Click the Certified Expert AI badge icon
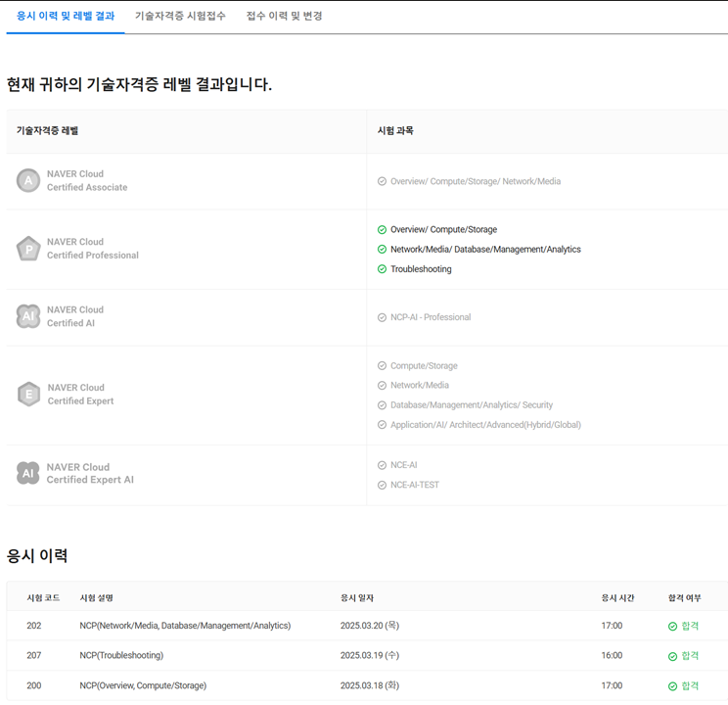 (x=28, y=473)
